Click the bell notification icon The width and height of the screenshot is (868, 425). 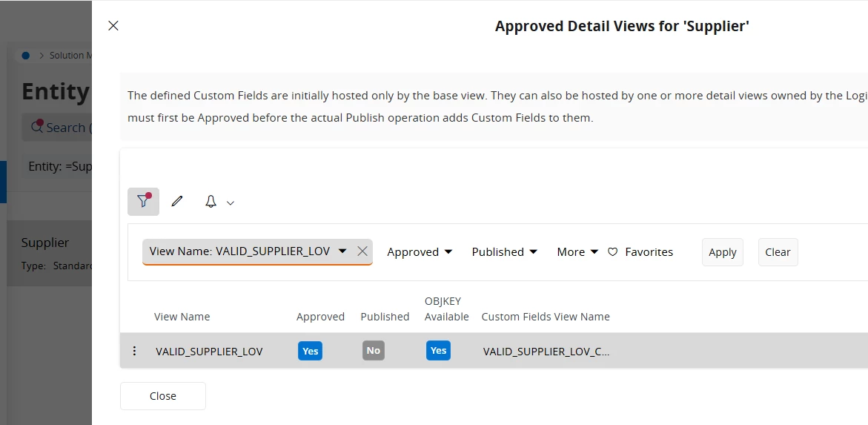[x=211, y=202]
